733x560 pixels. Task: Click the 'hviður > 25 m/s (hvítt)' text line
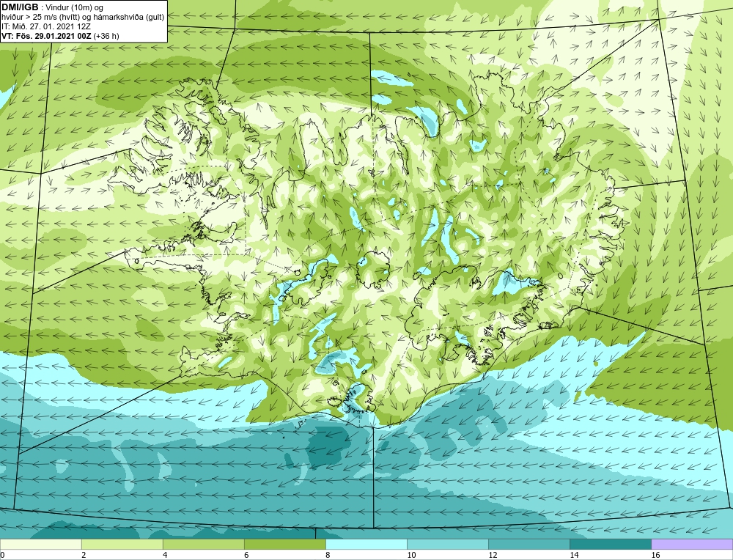(83, 18)
